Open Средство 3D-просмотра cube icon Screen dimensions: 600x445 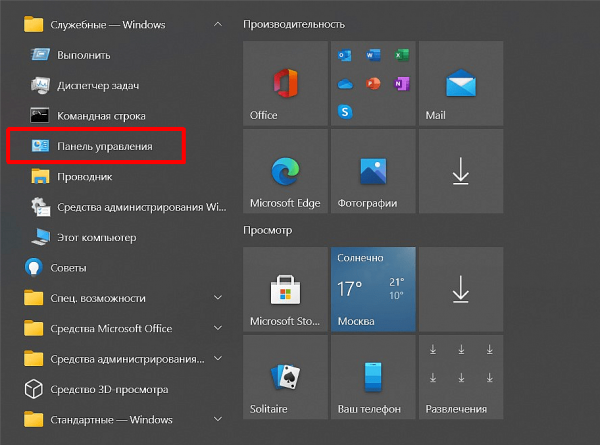[x=33, y=389]
